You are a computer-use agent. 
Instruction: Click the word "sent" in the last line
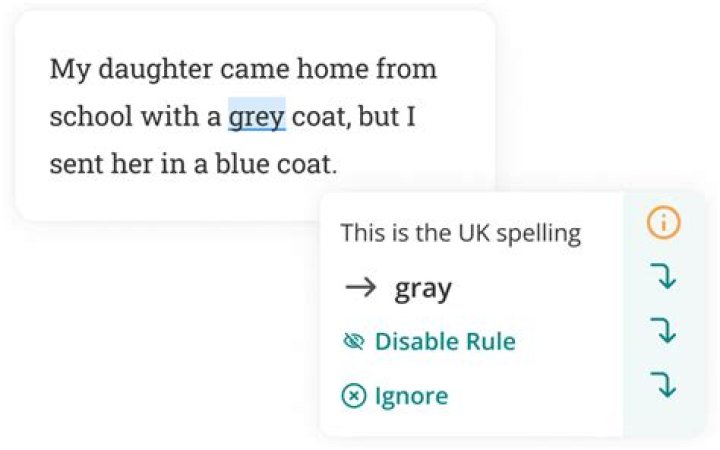click(73, 163)
